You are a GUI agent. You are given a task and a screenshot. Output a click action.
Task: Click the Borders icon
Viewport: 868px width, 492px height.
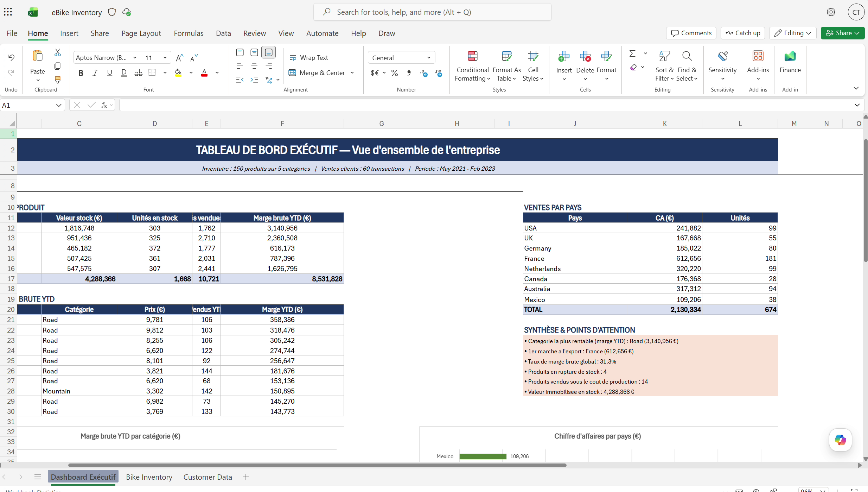[152, 73]
